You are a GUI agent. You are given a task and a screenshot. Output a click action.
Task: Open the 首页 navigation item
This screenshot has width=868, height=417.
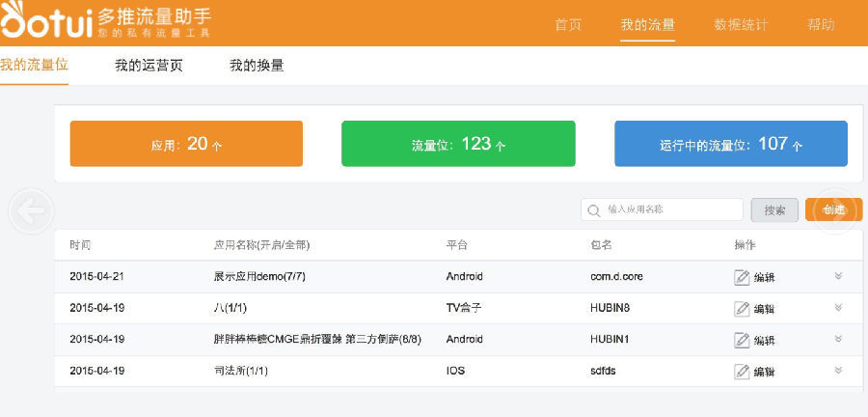point(568,24)
